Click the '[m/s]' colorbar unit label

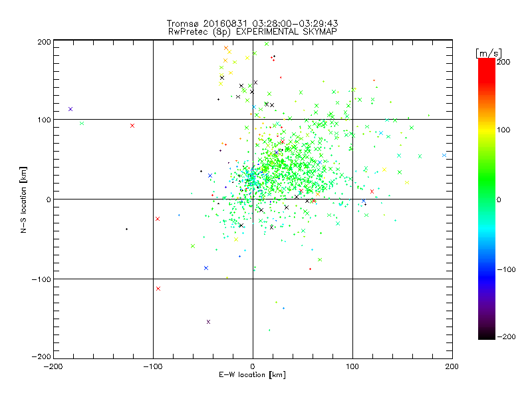tap(489, 53)
